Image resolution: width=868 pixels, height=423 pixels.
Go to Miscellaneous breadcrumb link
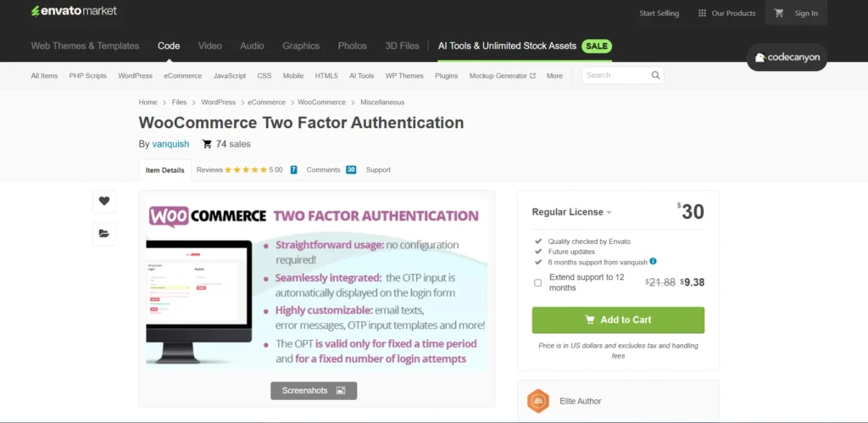coord(382,103)
